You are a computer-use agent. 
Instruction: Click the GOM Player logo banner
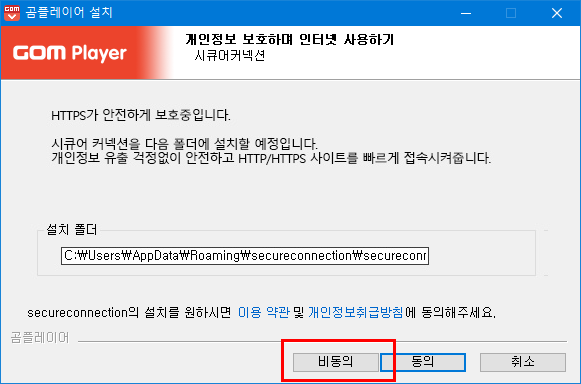(86, 53)
